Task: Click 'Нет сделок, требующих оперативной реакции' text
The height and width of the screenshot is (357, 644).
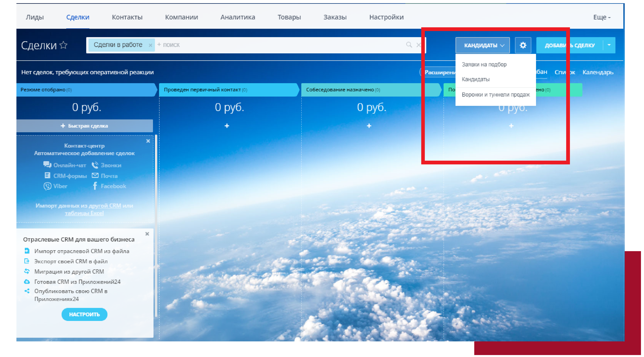Action: click(x=87, y=72)
